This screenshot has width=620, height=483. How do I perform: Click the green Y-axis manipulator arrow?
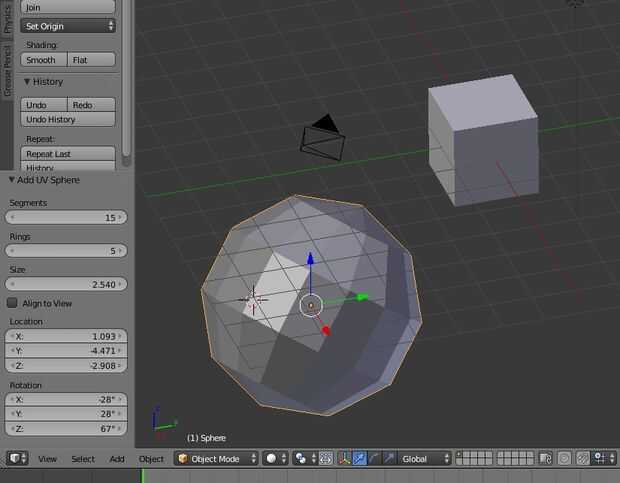(x=362, y=297)
